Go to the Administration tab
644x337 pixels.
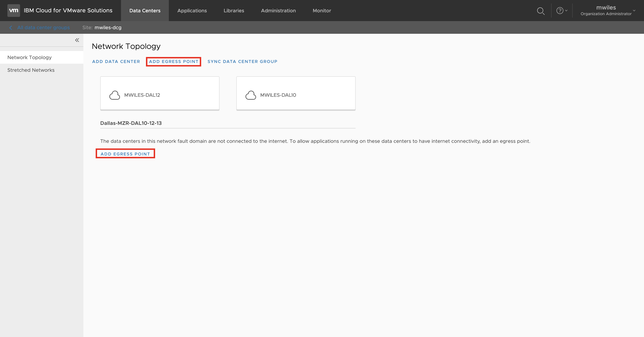(278, 11)
